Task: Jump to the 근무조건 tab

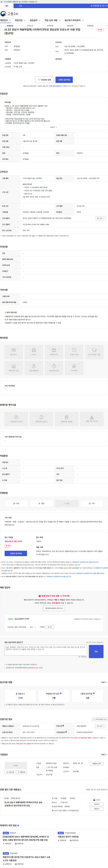Action: (30, 26)
